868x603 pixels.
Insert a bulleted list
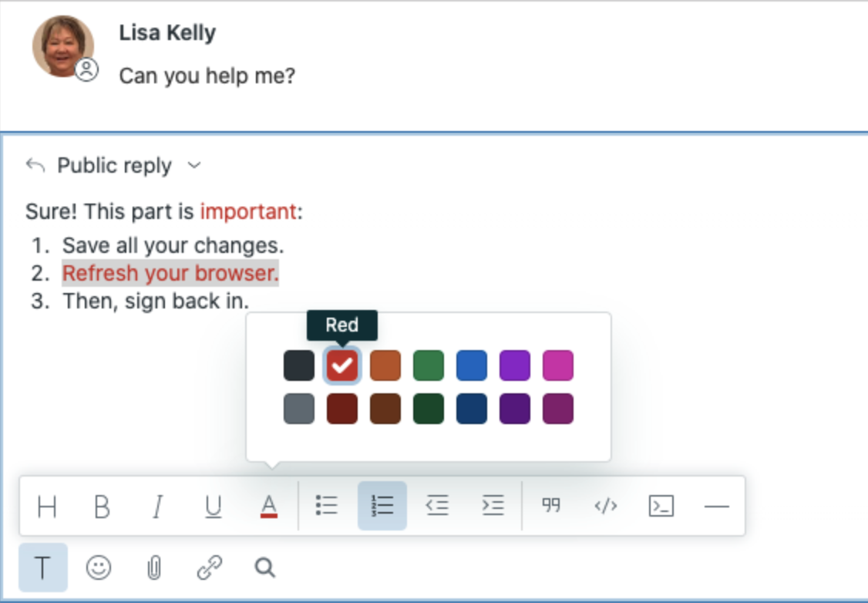click(x=327, y=506)
